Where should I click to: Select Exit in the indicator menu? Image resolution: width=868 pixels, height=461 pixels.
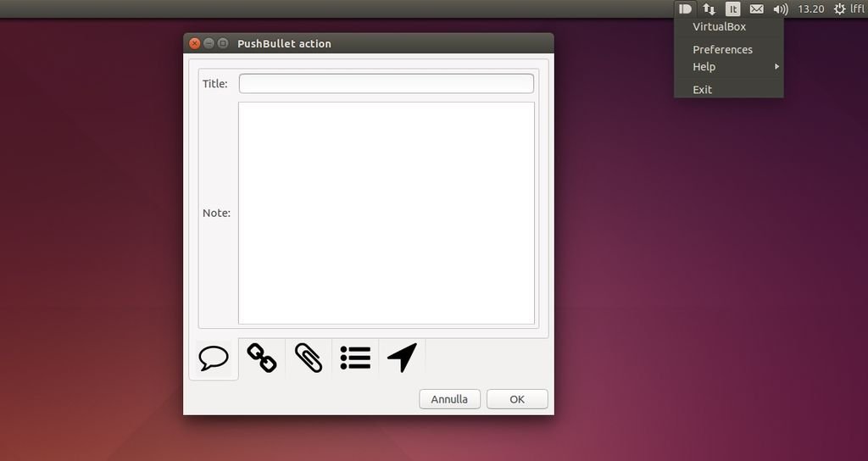pos(703,89)
